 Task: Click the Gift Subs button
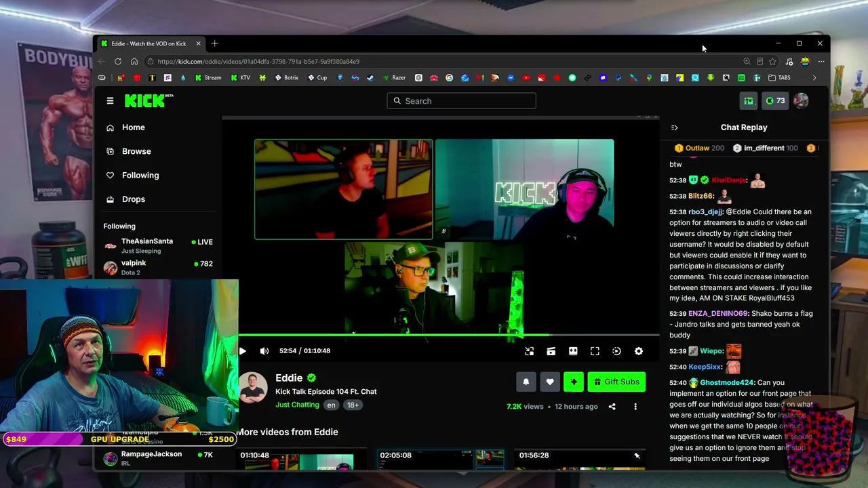click(x=616, y=382)
